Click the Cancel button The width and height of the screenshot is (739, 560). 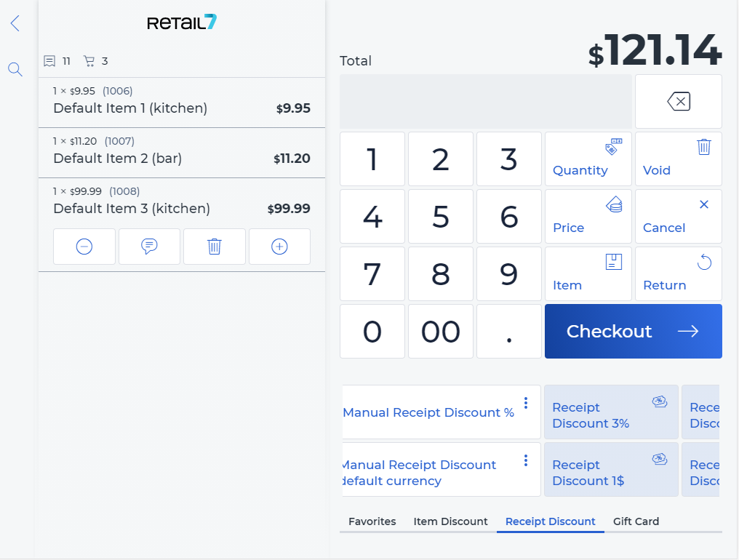[678, 217]
